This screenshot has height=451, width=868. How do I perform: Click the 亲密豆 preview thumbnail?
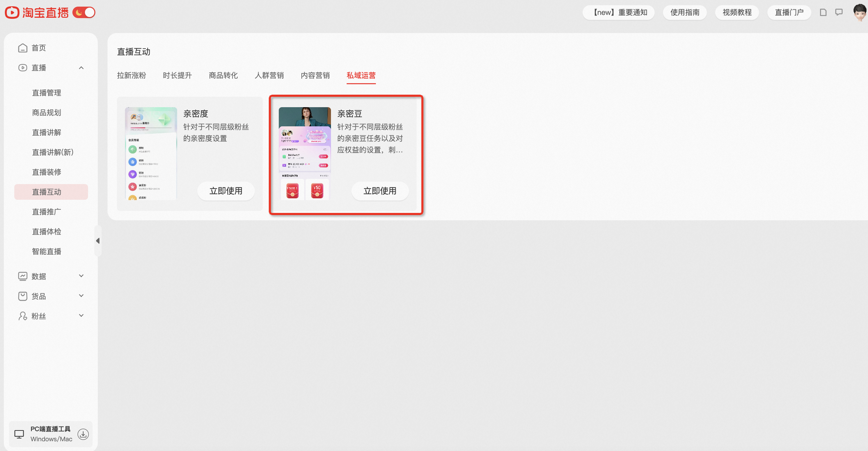tap(305, 153)
